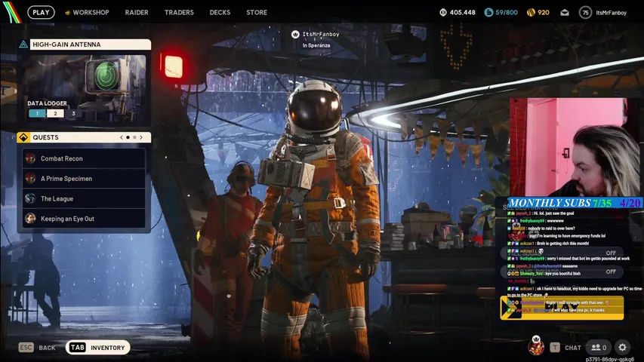This screenshot has height=362, width=644.
Task: Select Data Logger stage 2
Action: (x=55, y=113)
